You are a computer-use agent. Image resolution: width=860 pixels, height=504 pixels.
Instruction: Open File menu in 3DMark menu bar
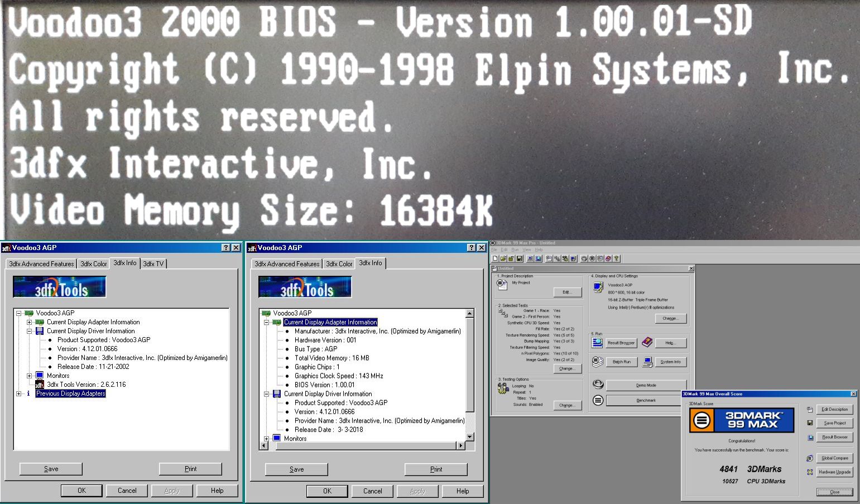click(x=494, y=249)
